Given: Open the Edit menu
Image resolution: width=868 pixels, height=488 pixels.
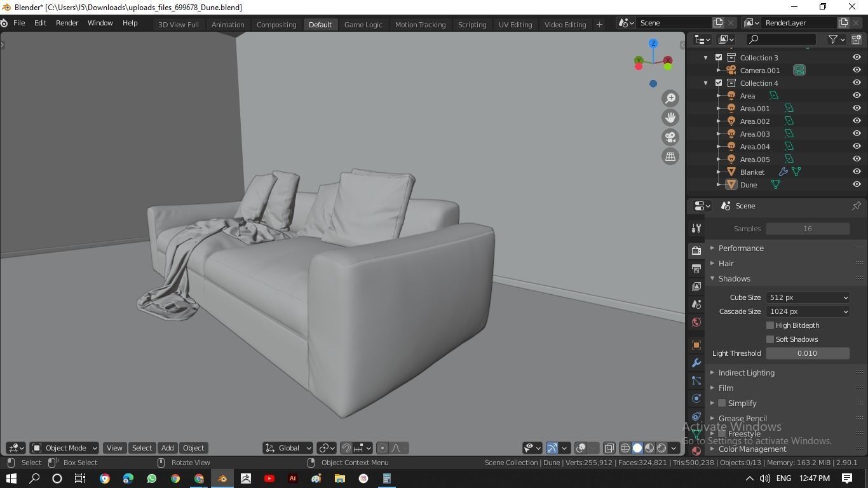Looking at the screenshot, I should point(40,23).
